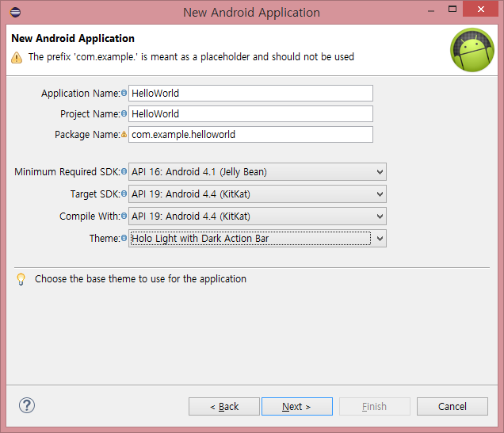This screenshot has width=504, height=433.
Task: Proceed with the Next button
Action: tap(297, 407)
